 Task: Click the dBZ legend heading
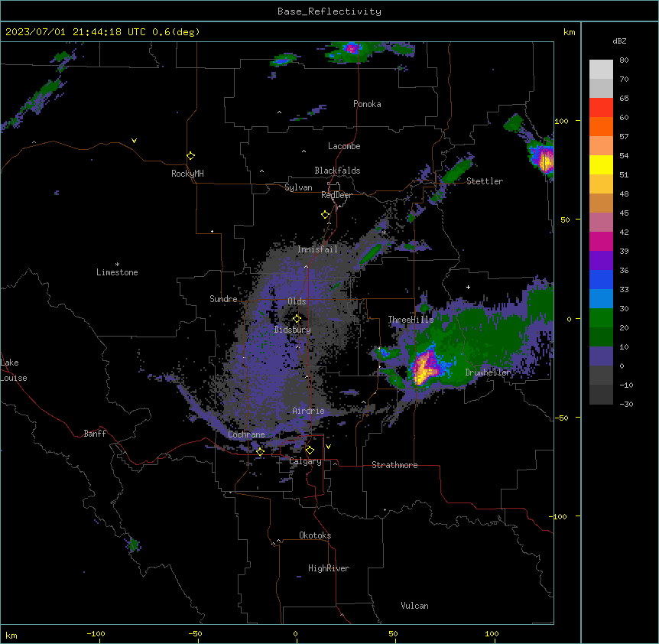619,41
